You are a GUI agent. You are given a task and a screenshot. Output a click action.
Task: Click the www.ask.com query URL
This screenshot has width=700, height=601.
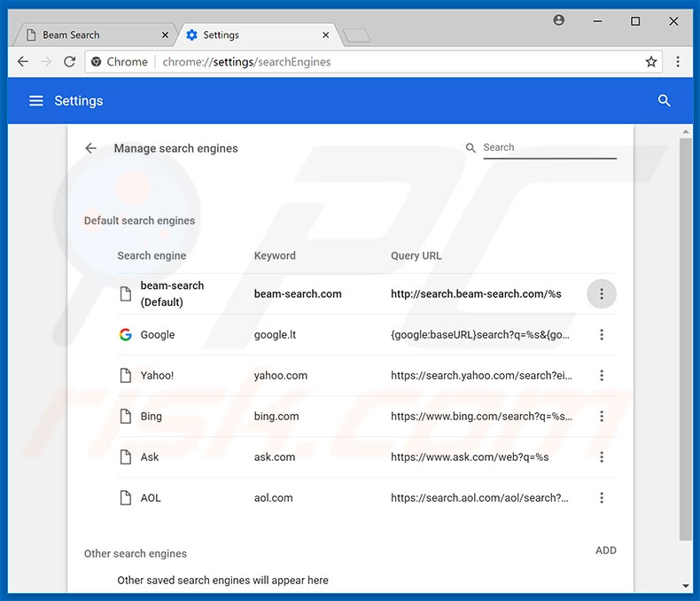[x=470, y=457]
